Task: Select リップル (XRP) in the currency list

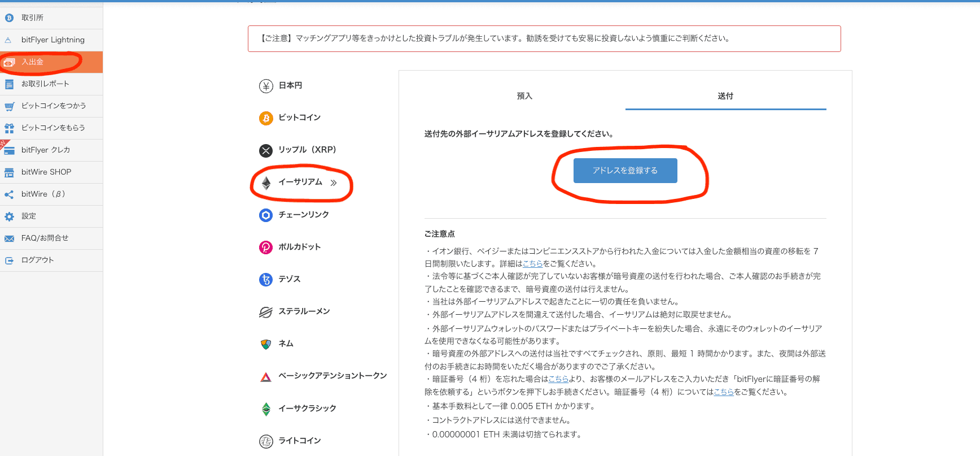Action: pos(307,150)
